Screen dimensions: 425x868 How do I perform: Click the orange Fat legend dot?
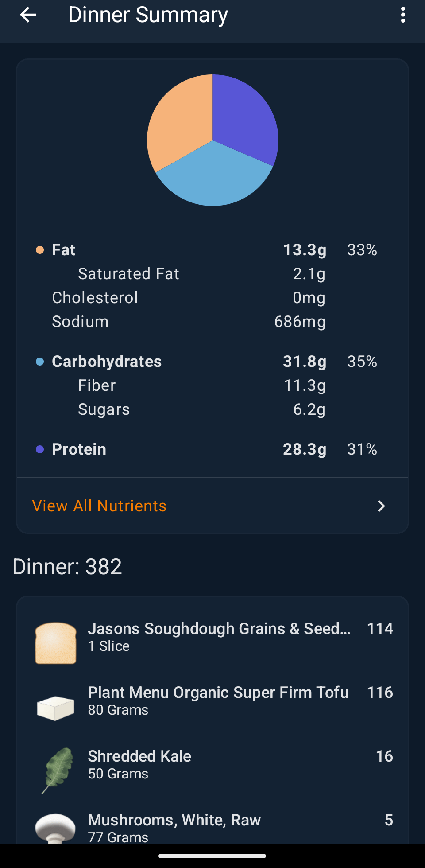click(40, 250)
